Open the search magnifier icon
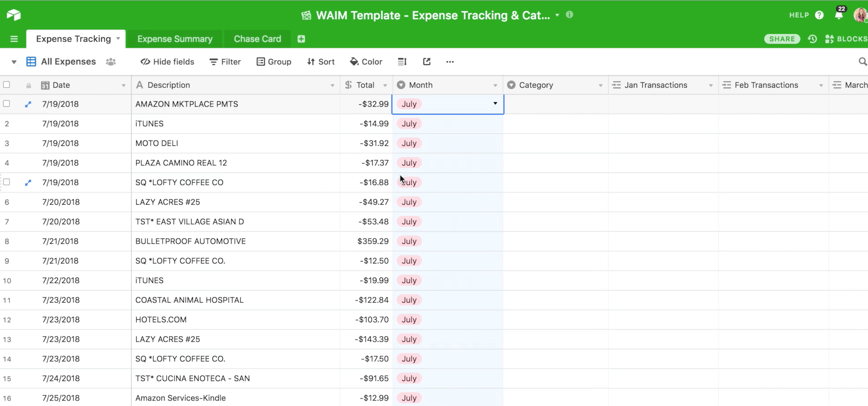 point(862,62)
